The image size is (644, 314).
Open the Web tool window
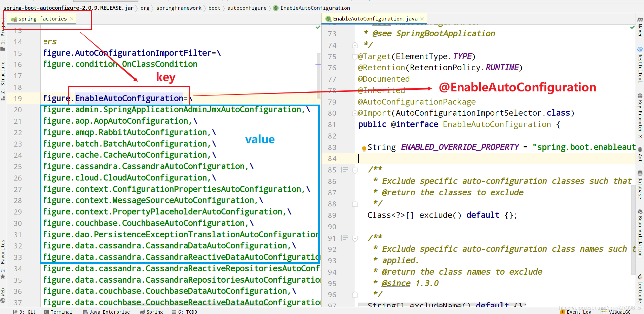(x=3, y=296)
